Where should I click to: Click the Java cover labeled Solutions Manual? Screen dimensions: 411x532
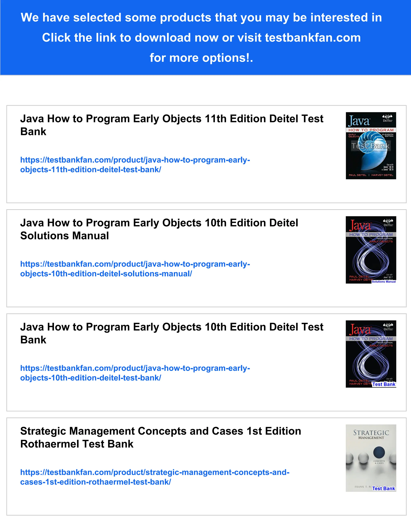(371, 250)
